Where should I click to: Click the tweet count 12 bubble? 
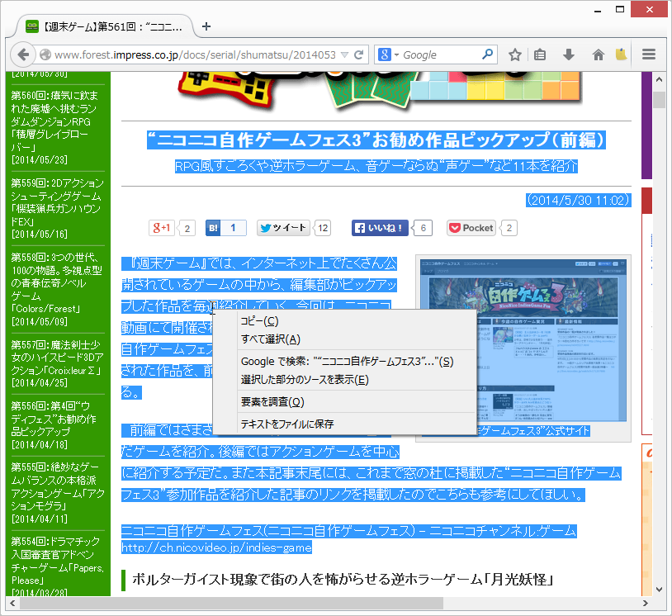[323, 228]
